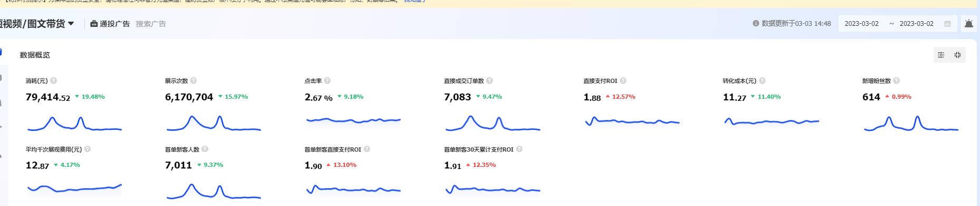Click the help icon next to 新增粉丝数
The width and height of the screenshot is (980, 206).
pos(897,81)
